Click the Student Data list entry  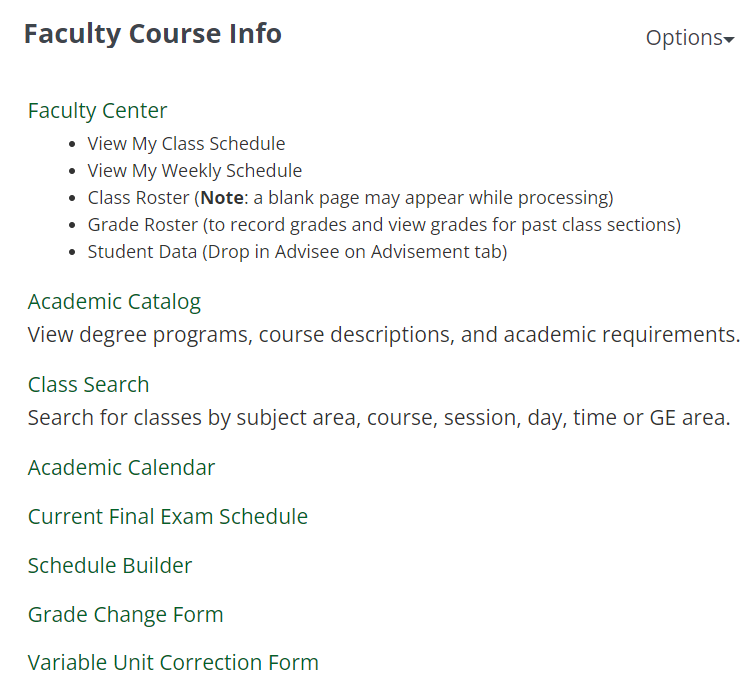[143, 252]
